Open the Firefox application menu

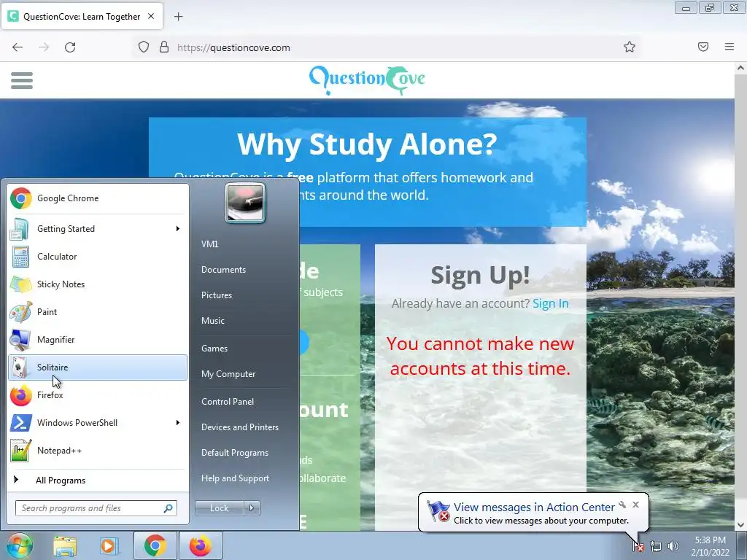point(729,47)
